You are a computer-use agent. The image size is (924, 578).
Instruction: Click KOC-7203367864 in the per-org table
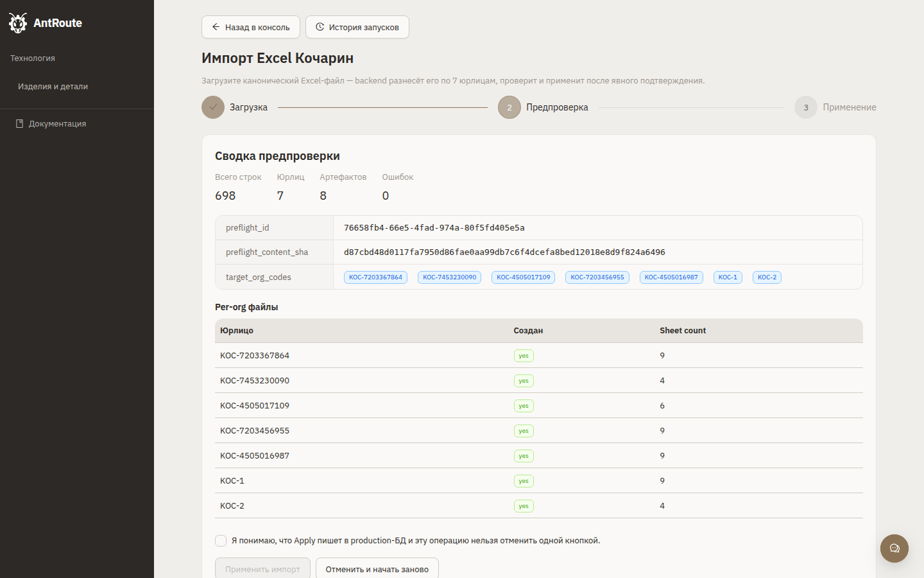255,356
